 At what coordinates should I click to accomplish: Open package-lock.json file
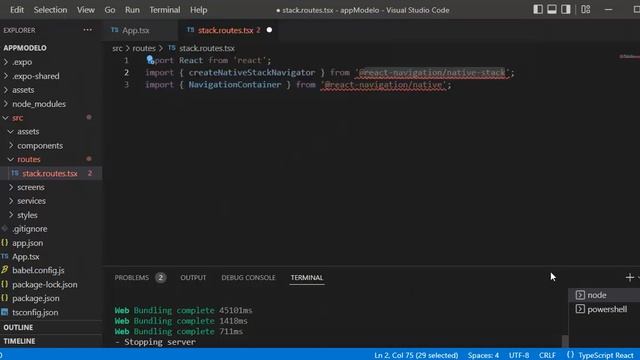click(x=44, y=284)
